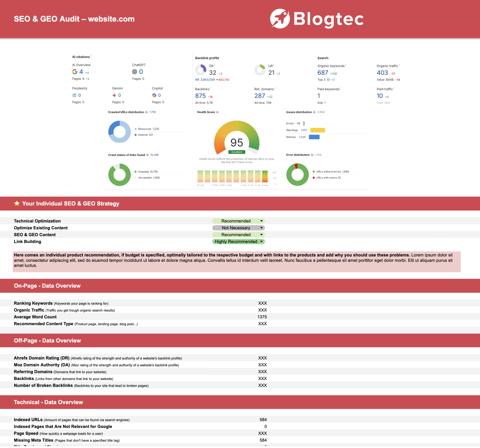The width and height of the screenshot is (480, 448).
Task: Select the Indexed URLs value 584
Action: 263,420
